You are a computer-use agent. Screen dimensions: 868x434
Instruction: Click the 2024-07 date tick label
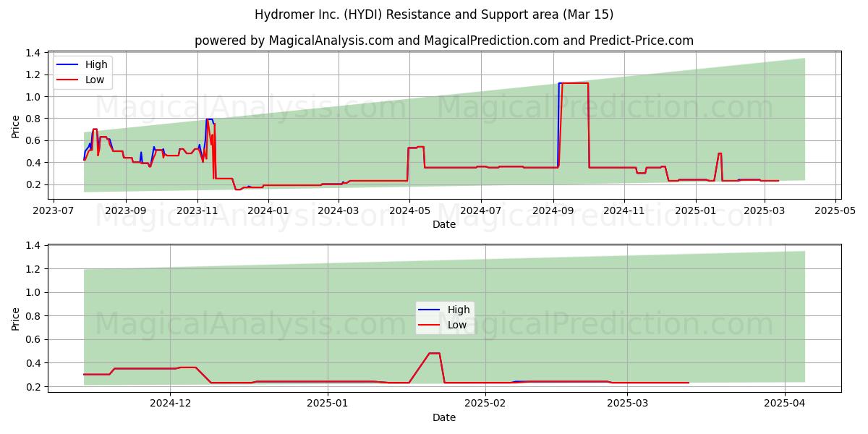tap(481, 210)
